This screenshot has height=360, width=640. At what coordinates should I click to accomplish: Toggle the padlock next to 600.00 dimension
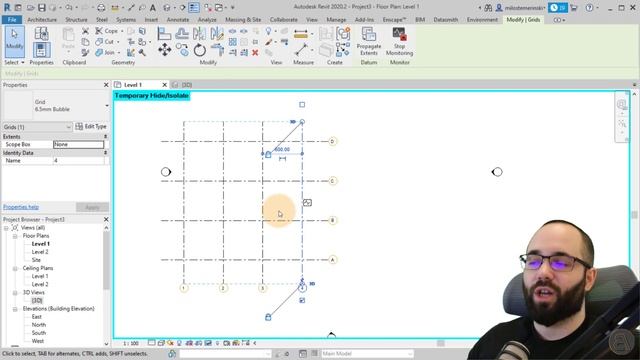[268, 155]
